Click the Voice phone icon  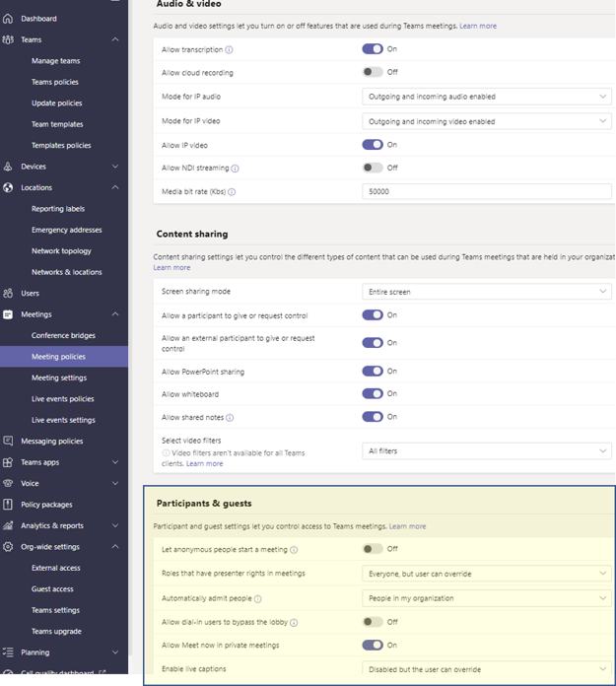[x=8, y=483]
